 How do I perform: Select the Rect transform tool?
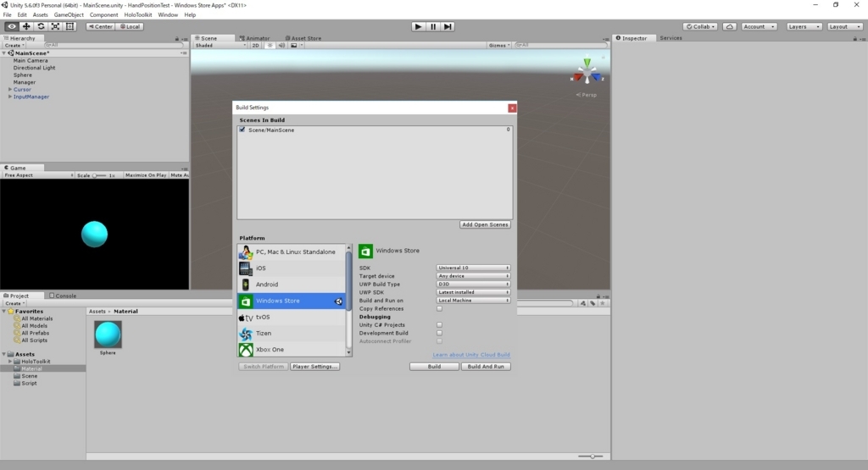point(70,26)
